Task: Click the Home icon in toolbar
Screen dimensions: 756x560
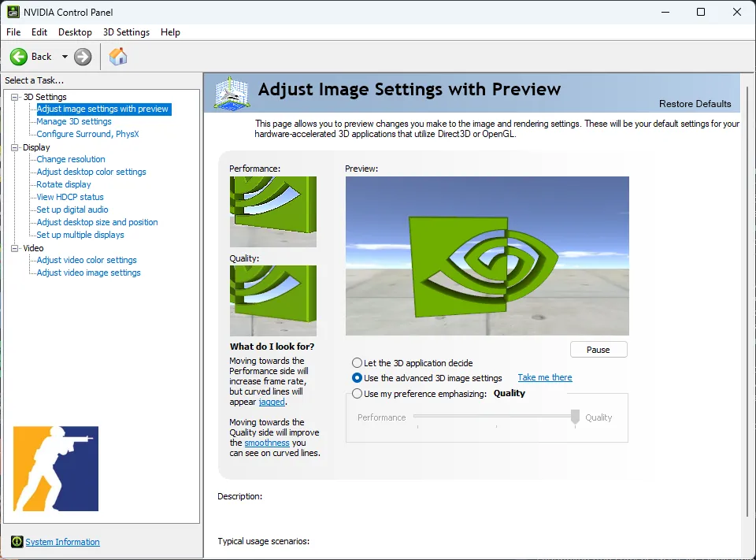Action: (x=118, y=57)
